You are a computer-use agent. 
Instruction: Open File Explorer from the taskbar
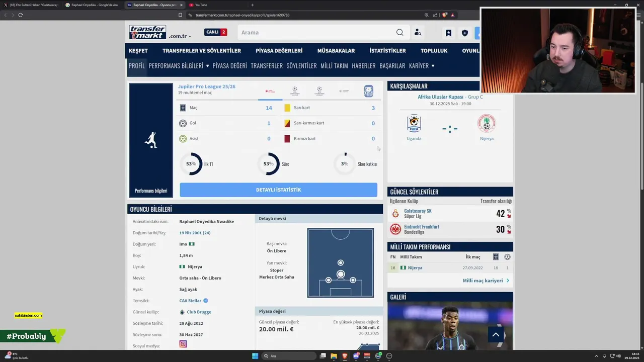pos(334,356)
